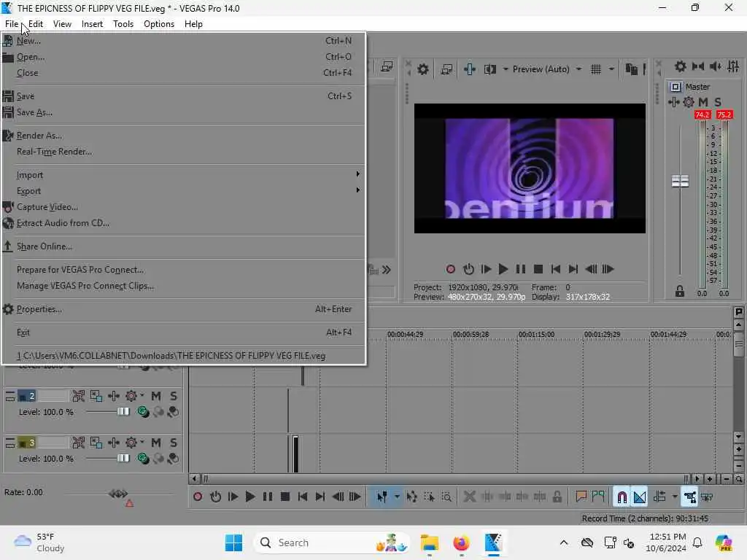
Task: Select New... from the File menu
Action: (x=183, y=41)
